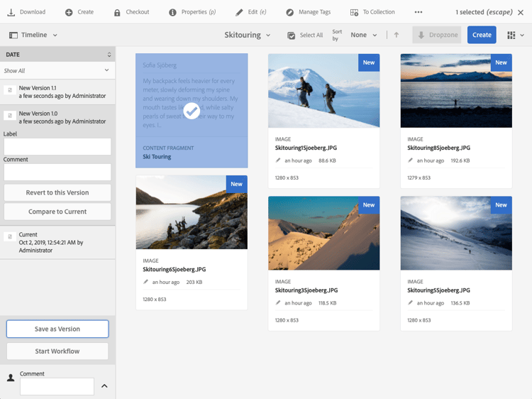Screen dimensions: 532x399
Task: Close selection mode with the X icon
Action: click(x=521, y=13)
